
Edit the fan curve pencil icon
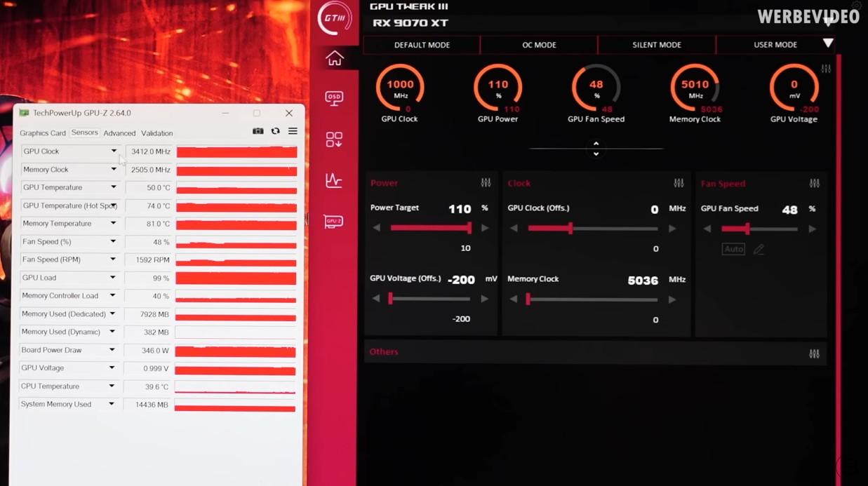coord(759,250)
